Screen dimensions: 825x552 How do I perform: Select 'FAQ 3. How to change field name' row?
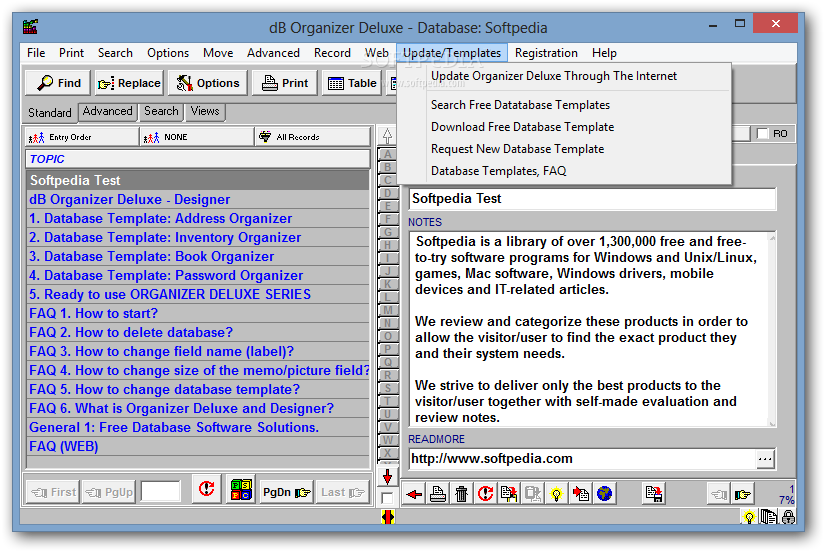(x=198, y=352)
